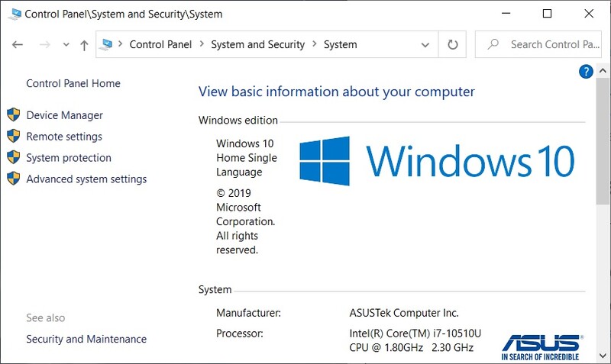Click the 'System' section header

215,290
